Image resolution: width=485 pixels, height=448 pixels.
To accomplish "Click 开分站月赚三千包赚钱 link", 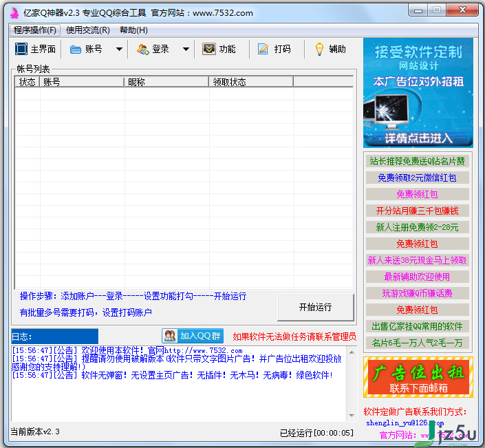I will click(x=418, y=211).
